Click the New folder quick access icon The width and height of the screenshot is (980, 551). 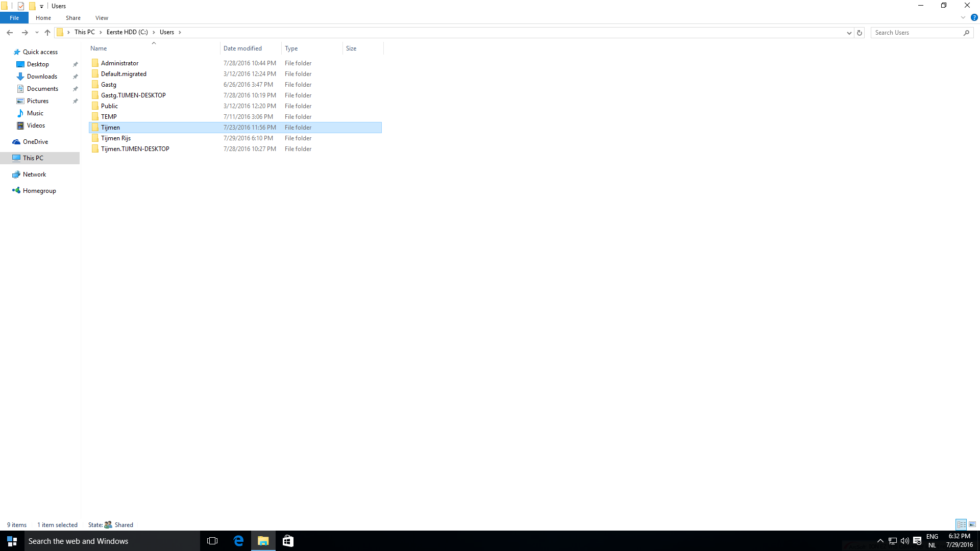click(x=32, y=6)
